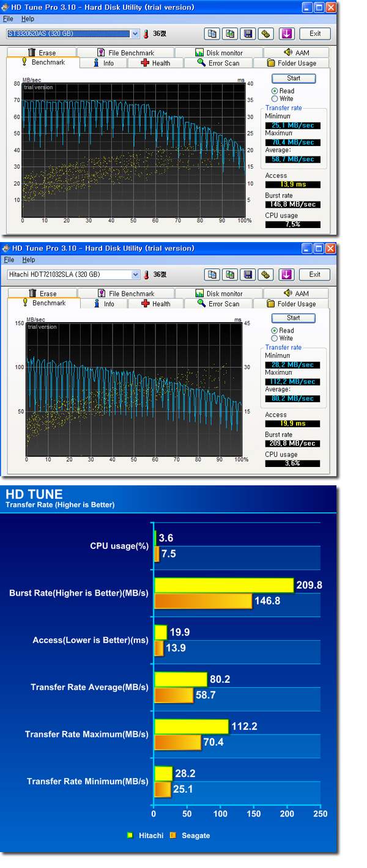367x868 pixels.
Task: Expand the ST3320620AS (320 GB) drive dropdown
Action: [x=135, y=34]
